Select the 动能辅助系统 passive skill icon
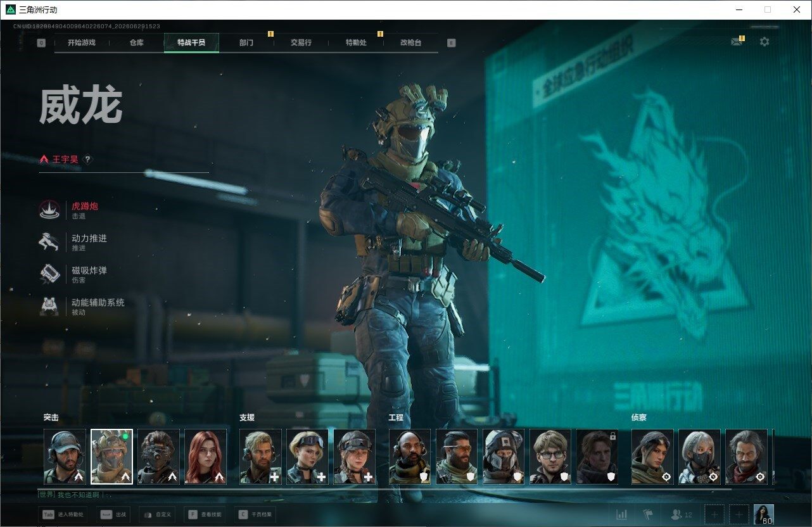Image resolution: width=812 pixels, height=527 pixels. 49,307
